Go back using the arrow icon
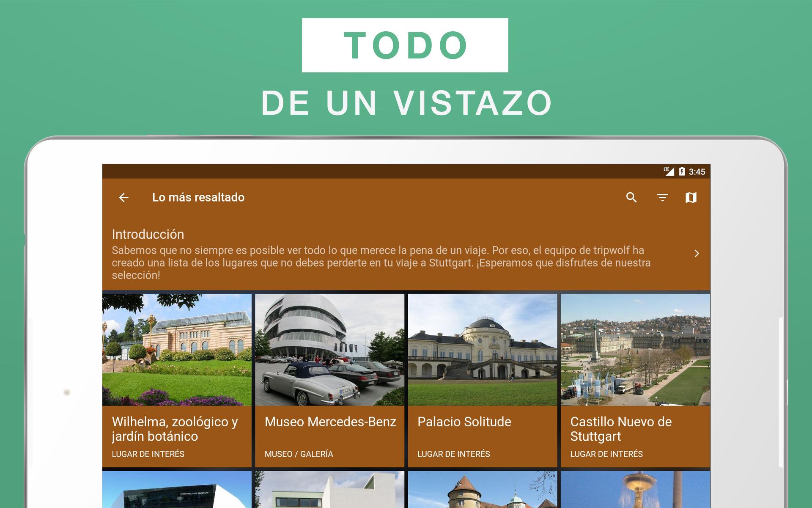Viewport: 812px width, 508px height. point(123,197)
